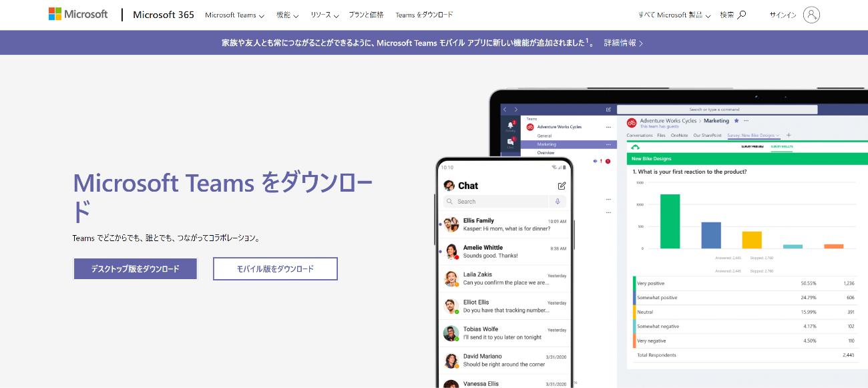The width and height of the screenshot is (868, 388).
Task: Tap Amelie Whittle's avatar
Action: click(452, 251)
